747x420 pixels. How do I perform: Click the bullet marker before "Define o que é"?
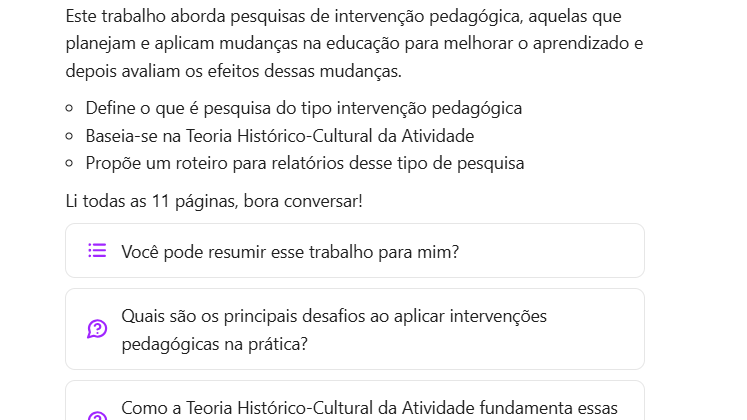tap(69, 108)
